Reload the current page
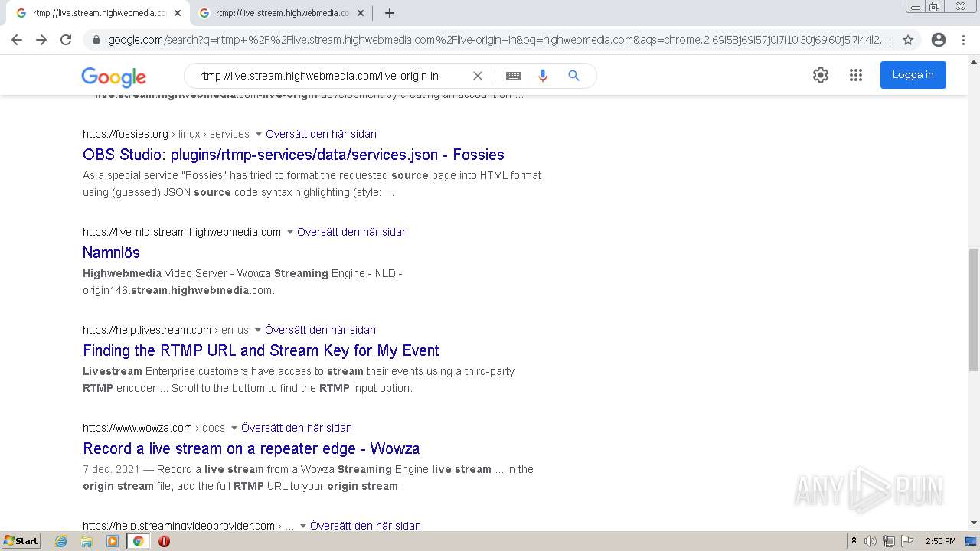This screenshot has height=551, width=980. [66, 40]
